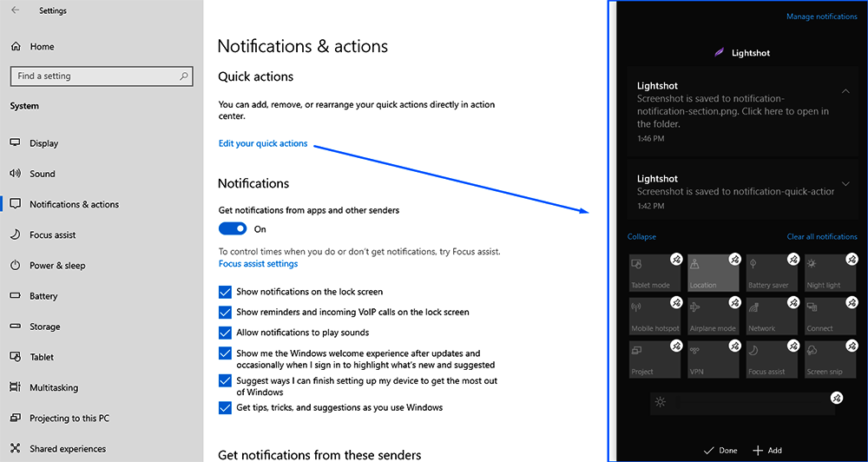Click the Battery saver quick action tile

pos(772,273)
